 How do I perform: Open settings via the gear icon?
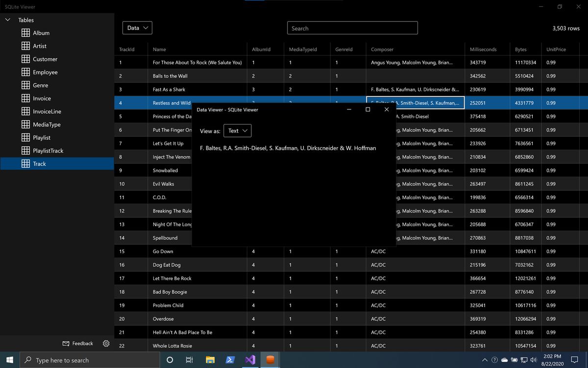tap(106, 344)
